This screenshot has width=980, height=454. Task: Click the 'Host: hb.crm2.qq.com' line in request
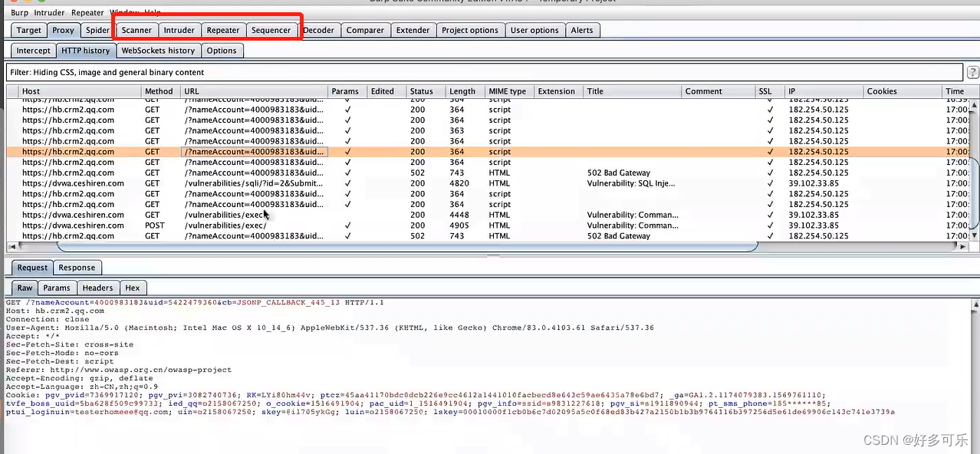[55, 311]
